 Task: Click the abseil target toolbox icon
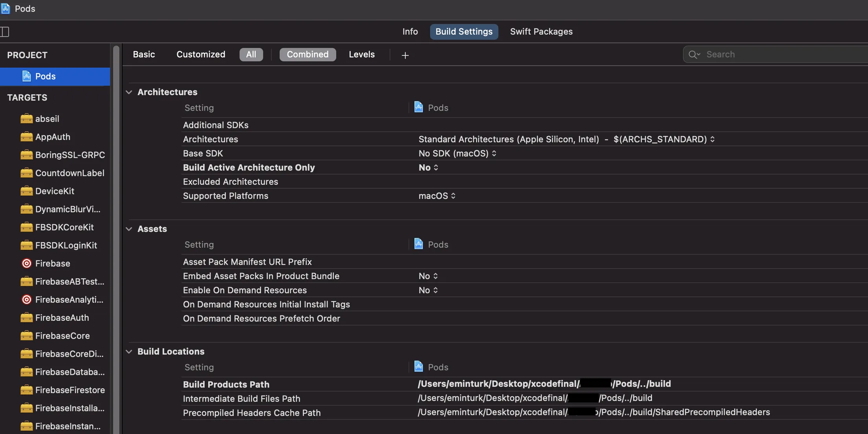coord(26,119)
